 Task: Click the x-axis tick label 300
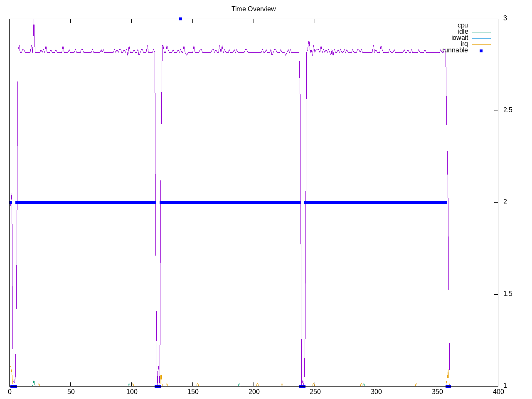[376, 392]
